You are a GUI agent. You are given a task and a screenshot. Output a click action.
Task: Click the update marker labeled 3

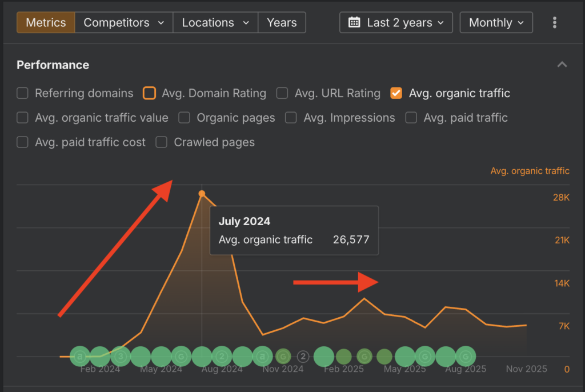(x=120, y=357)
